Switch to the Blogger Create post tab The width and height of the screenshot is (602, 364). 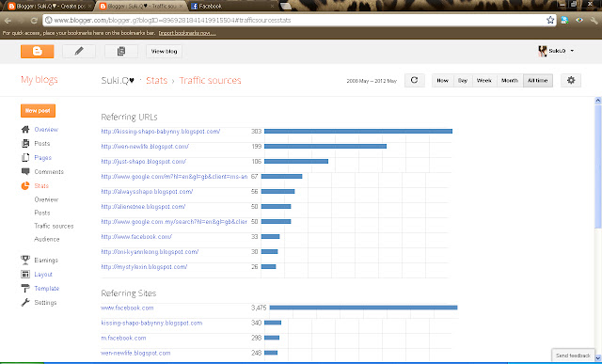[x=49, y=7]
